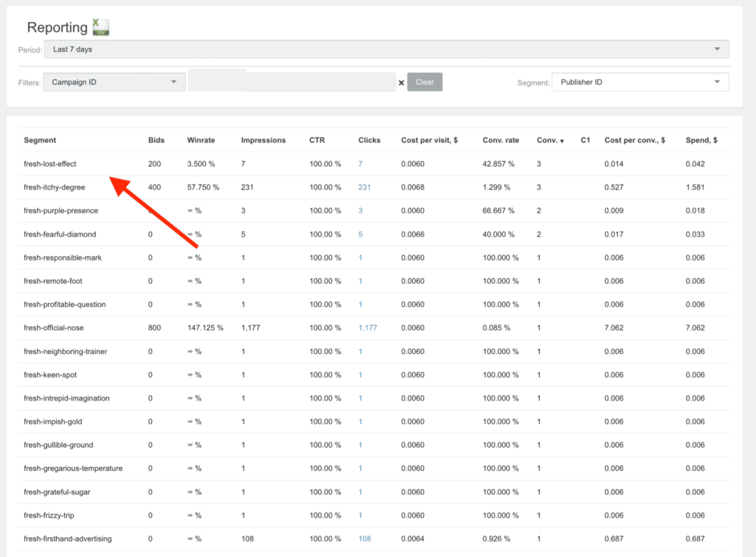Select the fresh-purple-presence segment name
Image resolution: width=756 pixels, height=557 pixels.
tap(61, 211)
